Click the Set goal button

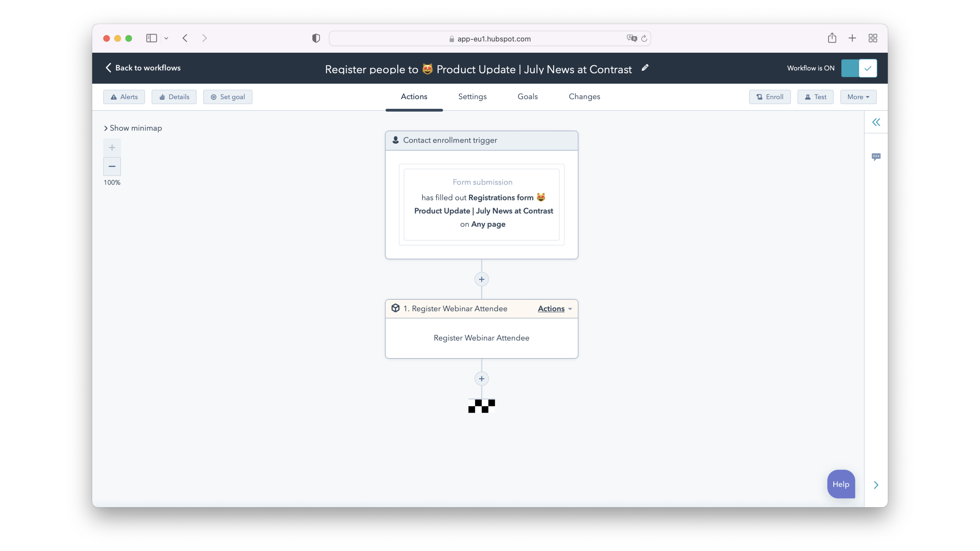point(228,97)
